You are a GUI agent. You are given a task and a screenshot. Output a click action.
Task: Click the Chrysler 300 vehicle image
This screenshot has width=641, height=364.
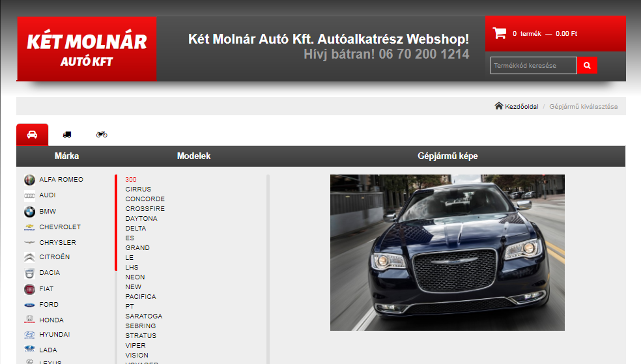tap(448, 253)
